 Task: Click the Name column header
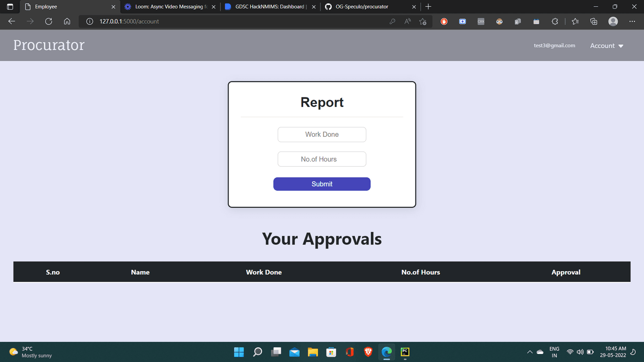coord(140,272)
